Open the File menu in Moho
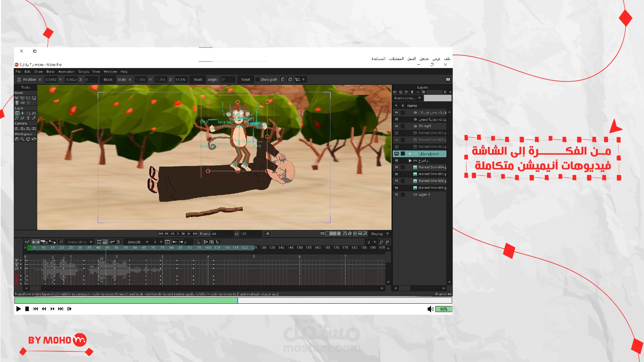 (18, 71)
